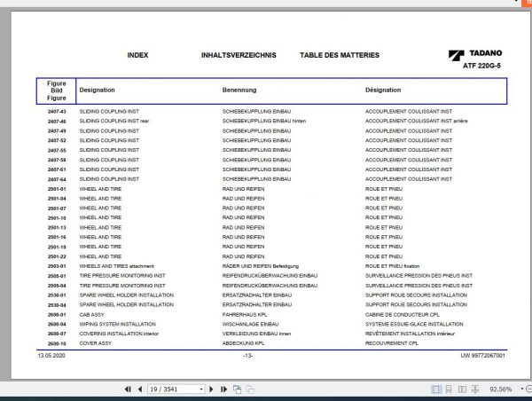The image size is (532, 401).
Task: Click 'CABINE DE CONDUCTEUR CPL' French entry
Action: [402, 315]
